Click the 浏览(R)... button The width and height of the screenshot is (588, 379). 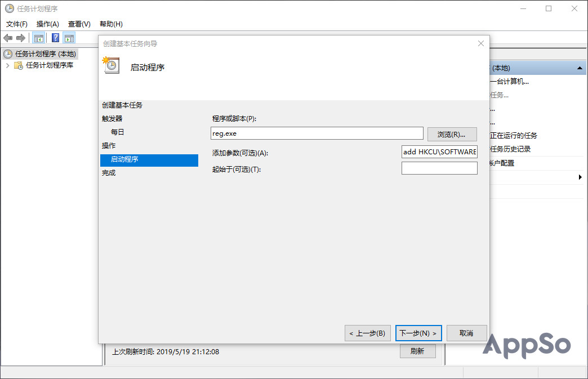(452, 134)
